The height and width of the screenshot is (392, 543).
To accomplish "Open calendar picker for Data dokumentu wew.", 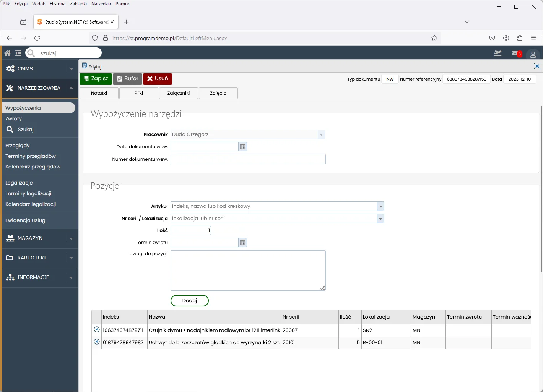I will point(242,147).
